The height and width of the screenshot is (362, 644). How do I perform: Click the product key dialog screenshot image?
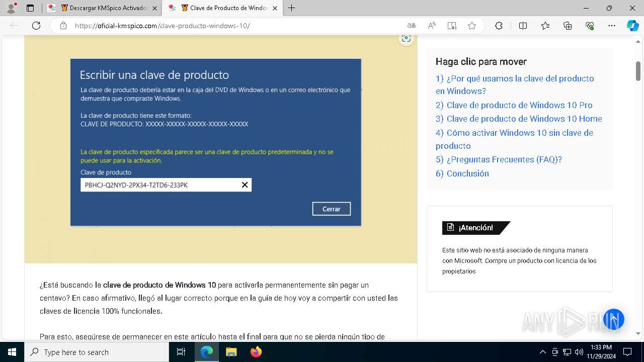click(216, 142)
